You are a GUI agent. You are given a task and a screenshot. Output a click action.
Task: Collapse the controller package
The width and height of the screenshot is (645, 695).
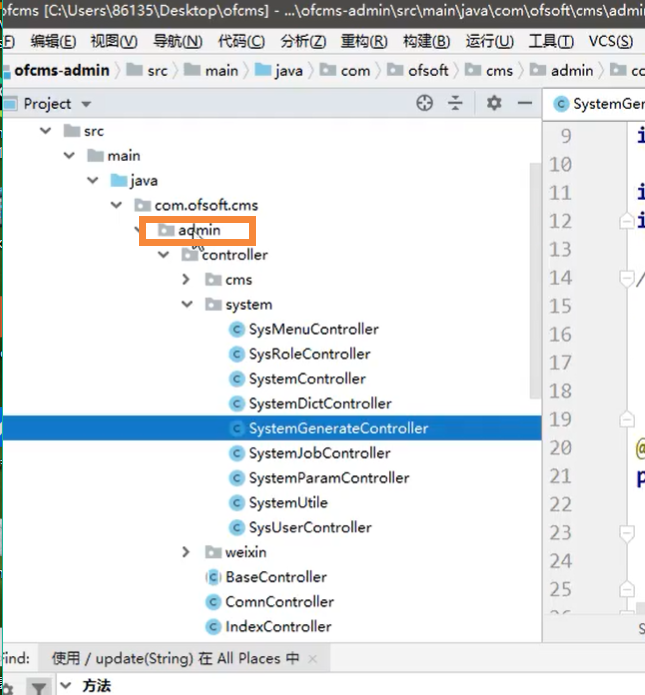click(x=164, y=255)
